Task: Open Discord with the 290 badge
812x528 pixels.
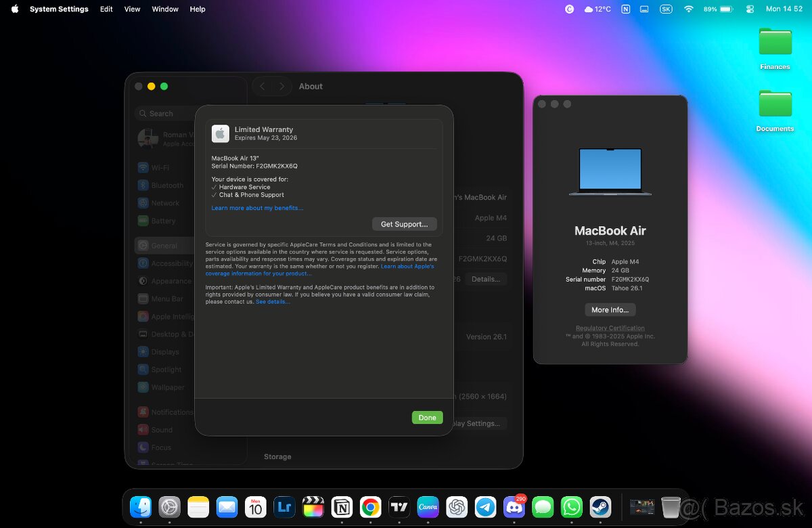Action: (514, 507)
